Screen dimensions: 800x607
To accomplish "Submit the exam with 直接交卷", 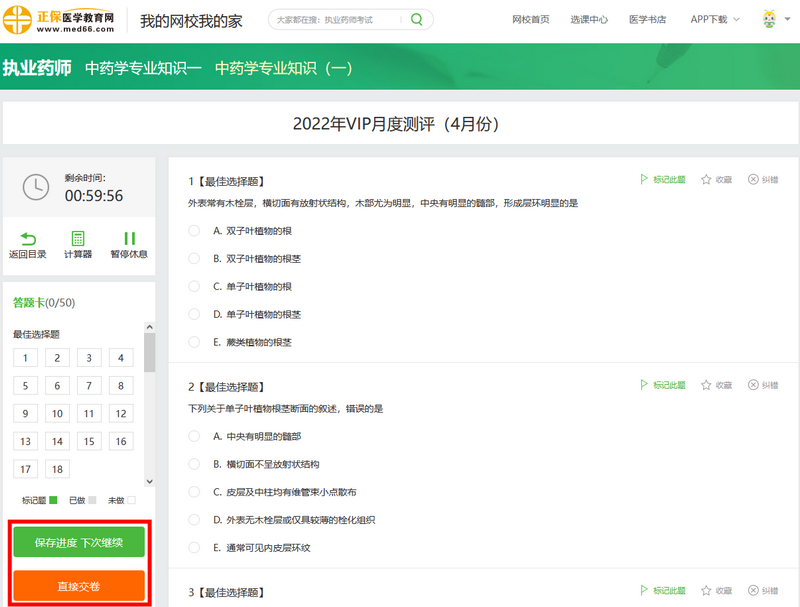I will 79,586.
